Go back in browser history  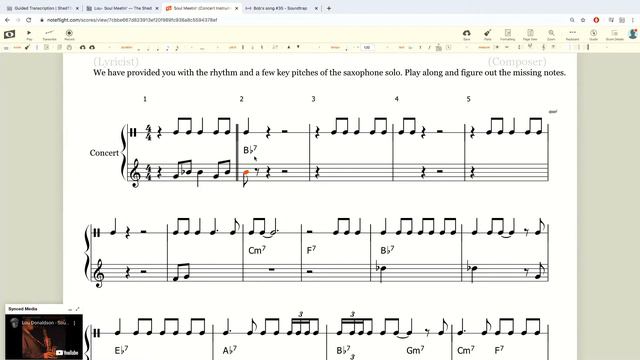7,20
